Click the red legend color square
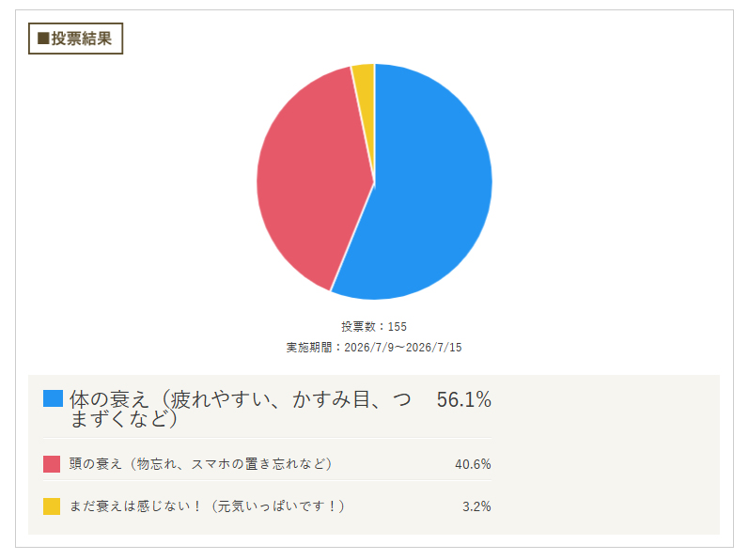Screen dimensions: 749x560 (52, 463)
